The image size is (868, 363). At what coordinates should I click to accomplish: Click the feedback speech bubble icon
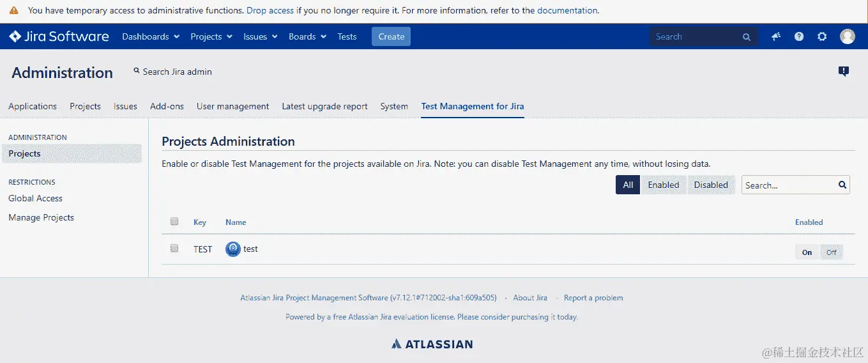coord(844,72)
